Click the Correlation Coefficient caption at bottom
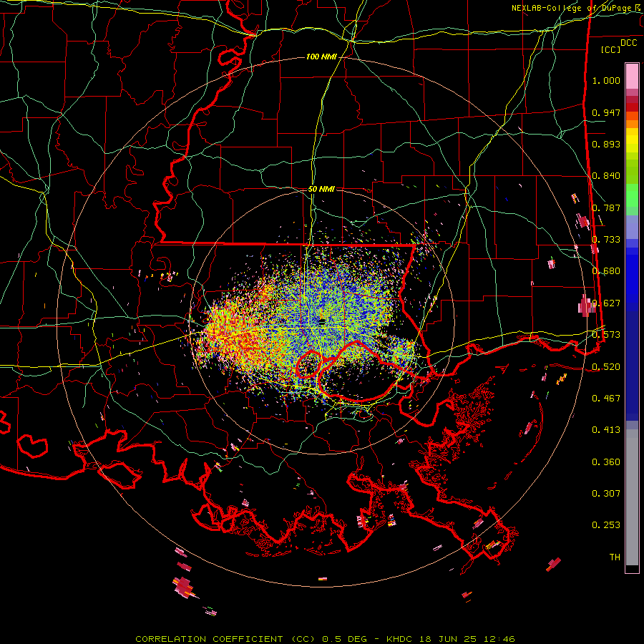This screenshot has height=644, width=644. tap(325, 639)
